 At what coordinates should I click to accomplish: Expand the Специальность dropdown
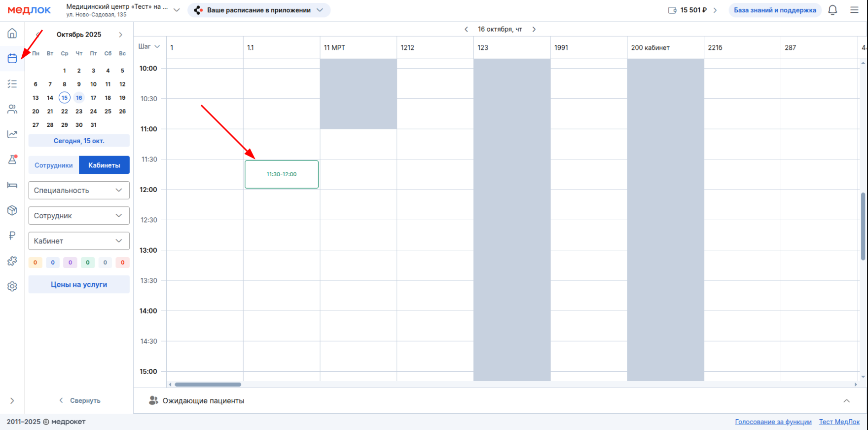pyautogui.click(x=79, y=191)
